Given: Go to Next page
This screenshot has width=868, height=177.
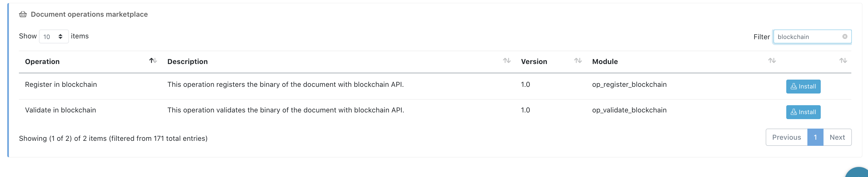Looking at the screenshot, I should (x=837, y=137).
